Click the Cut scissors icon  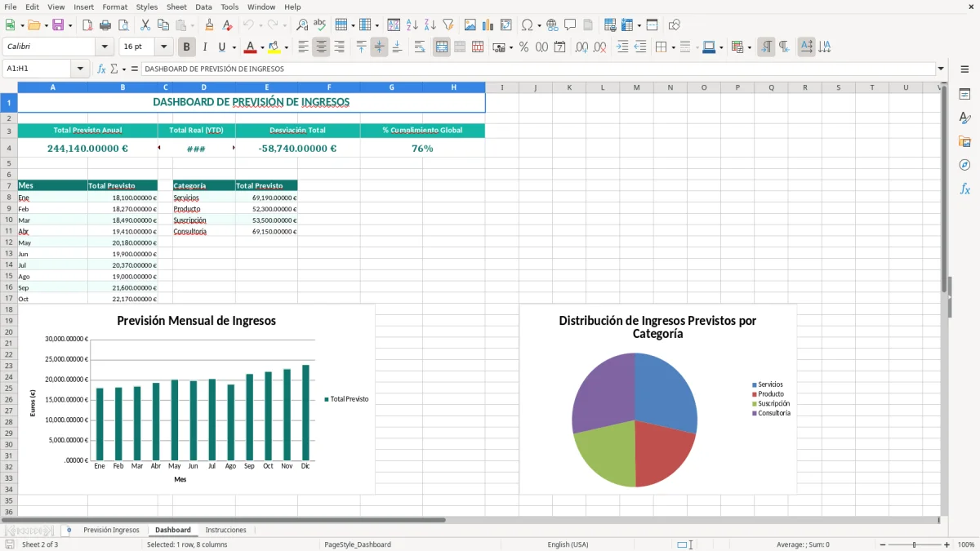tap(145, 25)
